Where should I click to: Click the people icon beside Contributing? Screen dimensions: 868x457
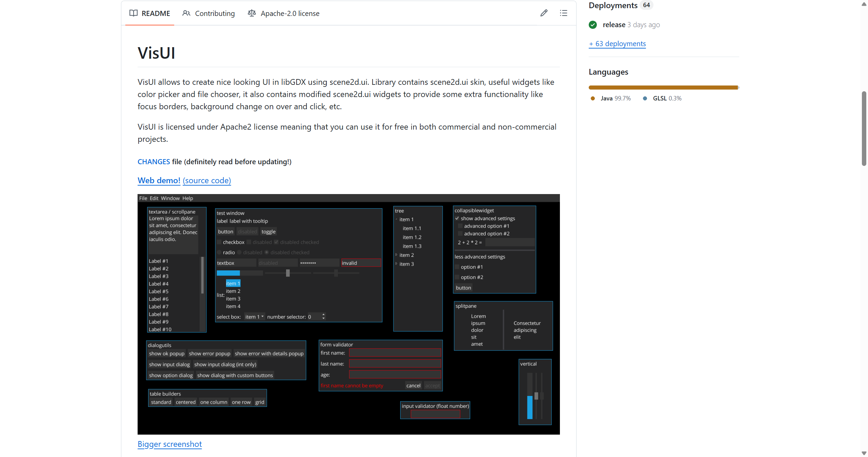186,13
